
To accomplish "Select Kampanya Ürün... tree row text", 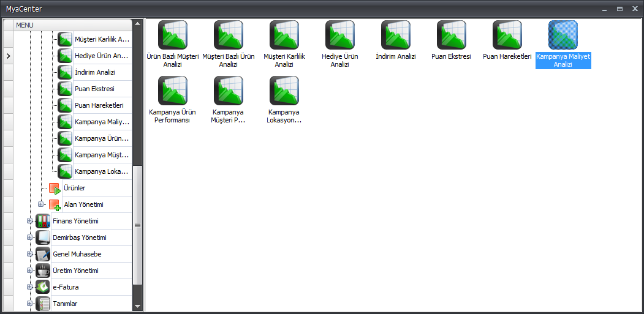I will pos(102,138).
